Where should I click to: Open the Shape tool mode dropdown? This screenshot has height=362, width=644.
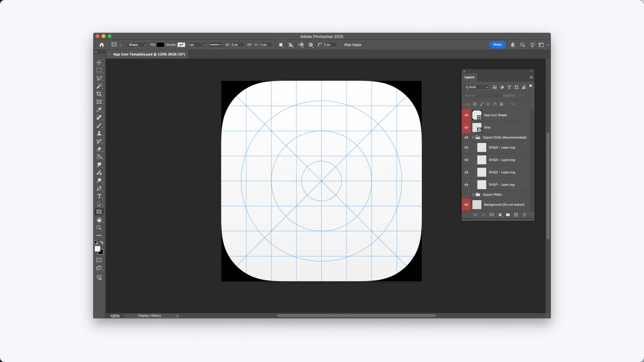click(x=137, y=45)
